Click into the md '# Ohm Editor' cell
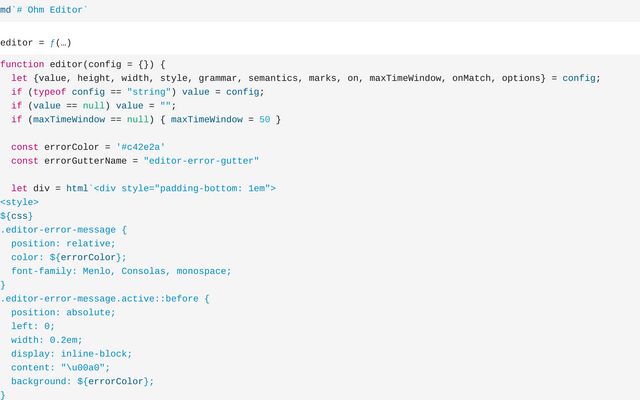The height and width of the screenshot is (400, 640). [44, 10]
